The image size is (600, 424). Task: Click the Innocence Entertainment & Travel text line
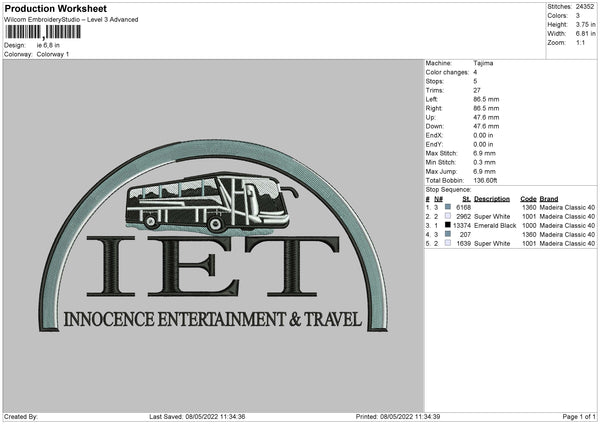coord(212,320)
